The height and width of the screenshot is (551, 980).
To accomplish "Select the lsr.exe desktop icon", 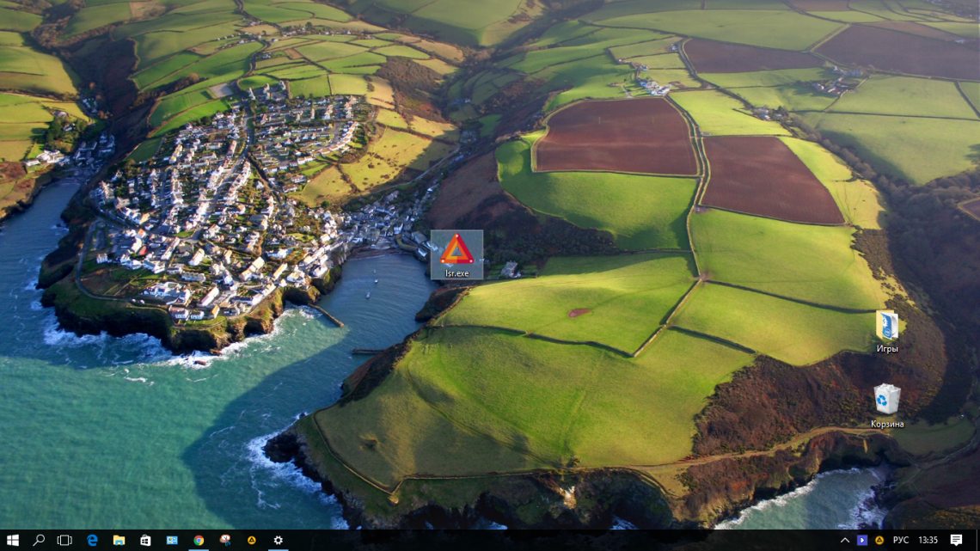I will (x=456, y=254).
